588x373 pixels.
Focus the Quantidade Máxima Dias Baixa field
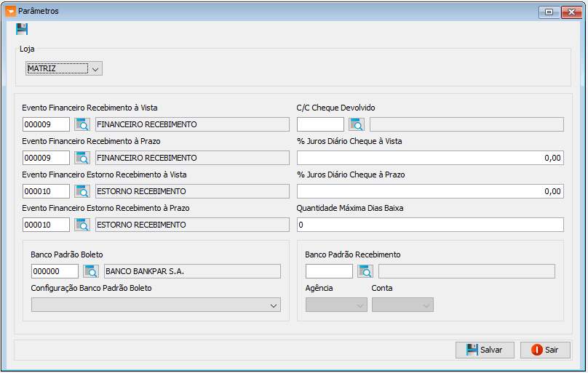click(431, 225)
